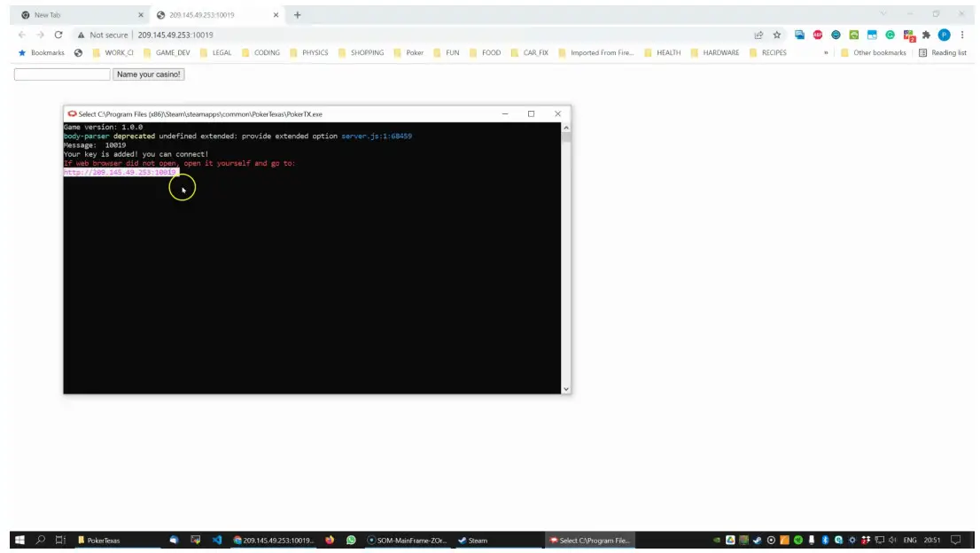The height and width of the screenshot is (553, 980).
Task: Open the LEGAL bookmarks folder
Action: [215, 52]
